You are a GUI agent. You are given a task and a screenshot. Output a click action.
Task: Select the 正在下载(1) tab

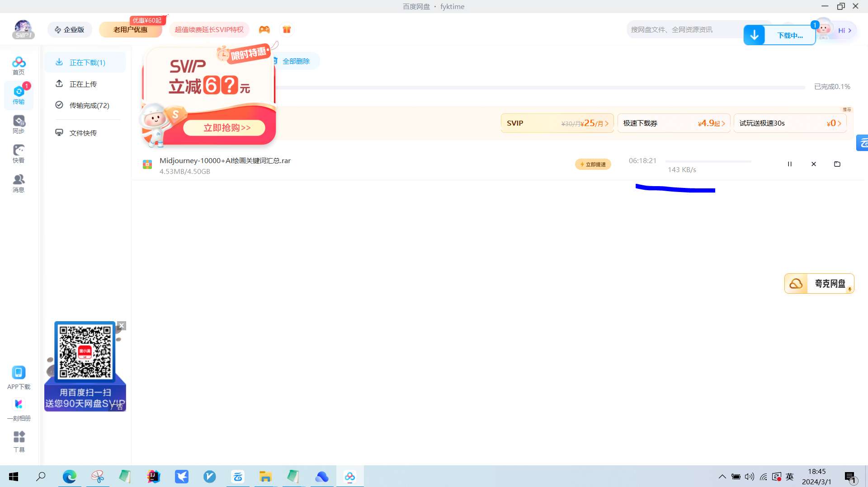click(x=85, y=62)
